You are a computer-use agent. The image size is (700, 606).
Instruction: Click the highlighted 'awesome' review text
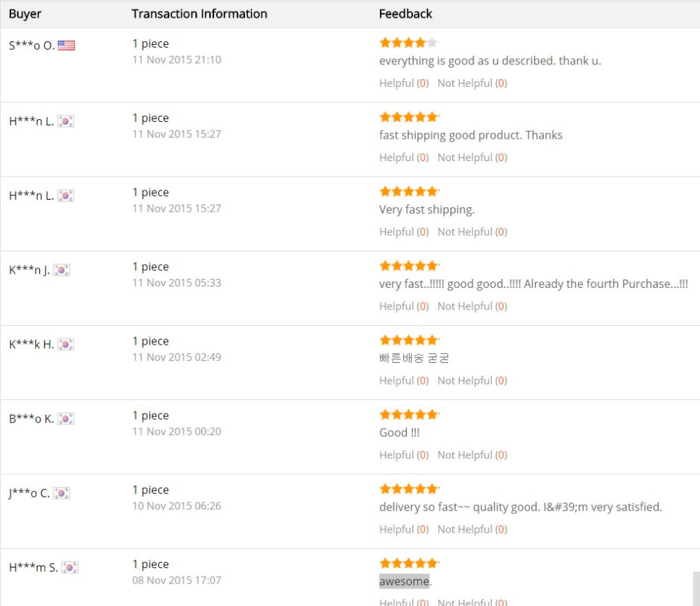click(x=404, y=581)
